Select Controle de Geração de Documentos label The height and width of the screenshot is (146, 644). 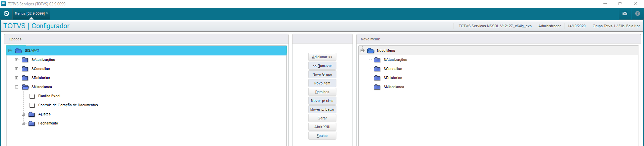pos(68,105)
